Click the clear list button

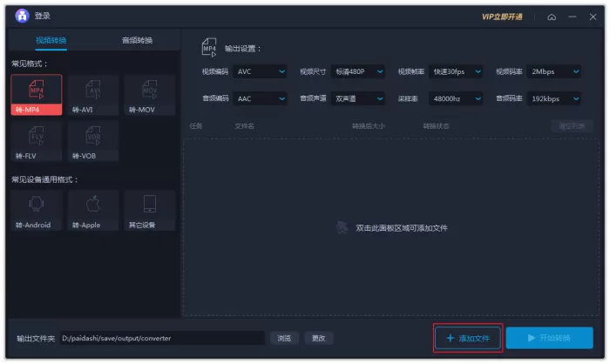point(572,126)
